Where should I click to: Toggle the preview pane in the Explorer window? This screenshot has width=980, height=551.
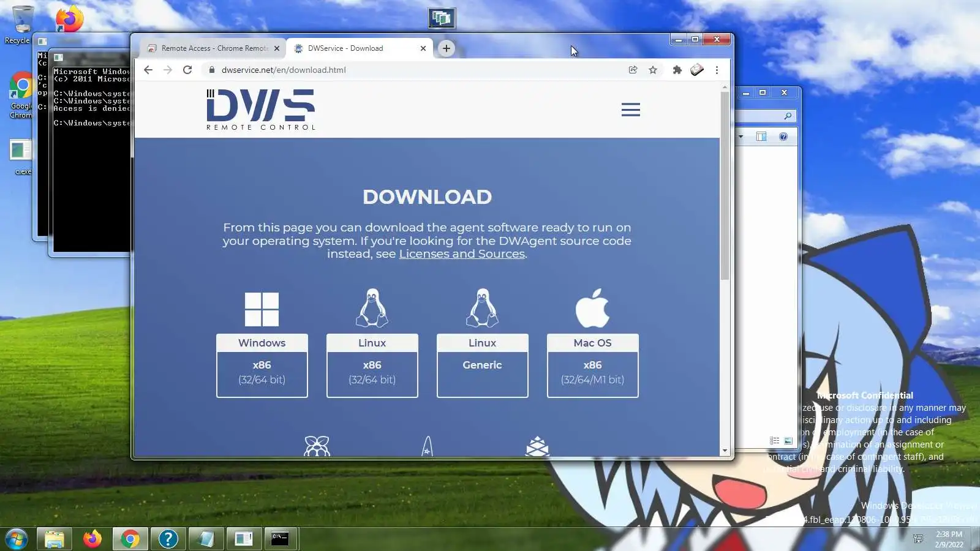tap(761, 137)
